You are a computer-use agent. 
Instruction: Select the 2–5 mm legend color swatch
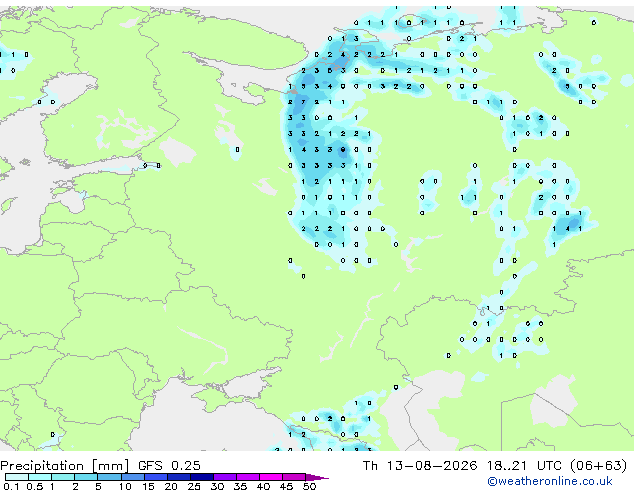86,477
